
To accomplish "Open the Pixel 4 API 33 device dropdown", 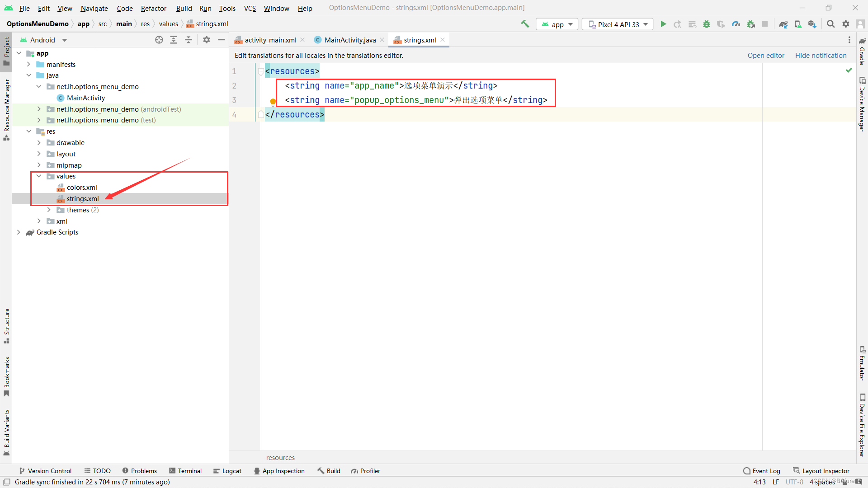I will (x=618, y=24).
